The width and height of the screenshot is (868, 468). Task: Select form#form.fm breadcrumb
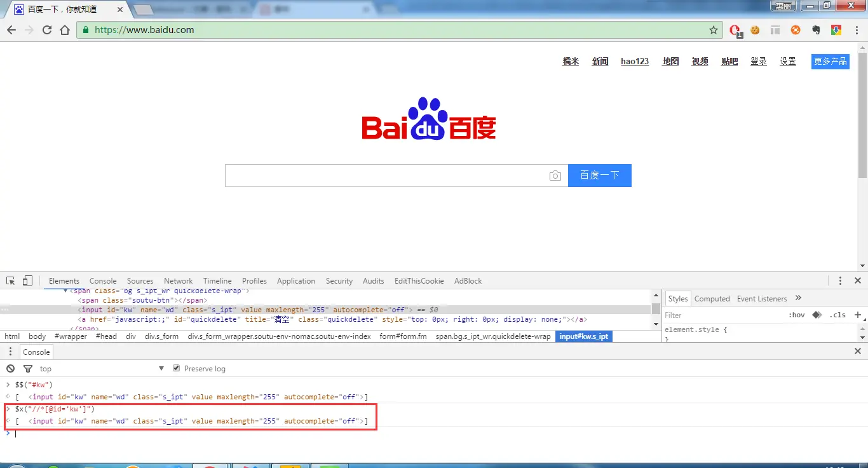coord(403,336)
